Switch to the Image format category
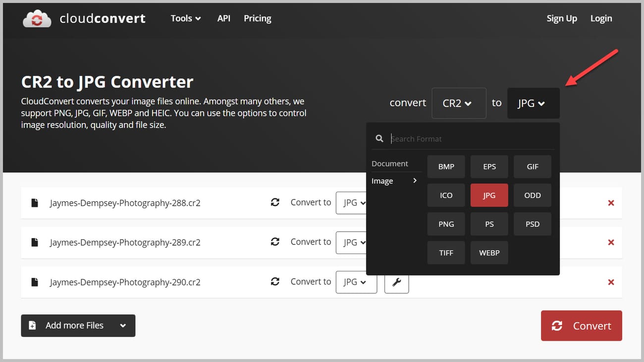Image resolution: width=644 pixels, height=362 pixels. pos(381,181)
